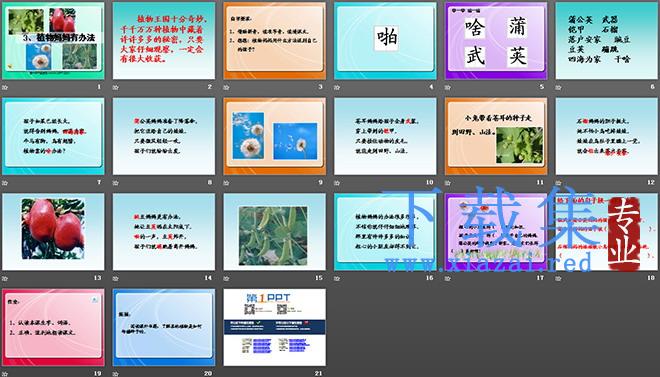The image size is (660, 377).
Task: Select slide 4 showing single character 啪
Action: (385, 41)
